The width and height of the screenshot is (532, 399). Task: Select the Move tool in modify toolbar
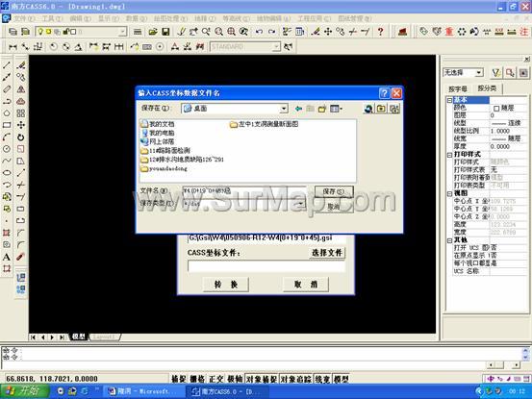pos(21,125)
